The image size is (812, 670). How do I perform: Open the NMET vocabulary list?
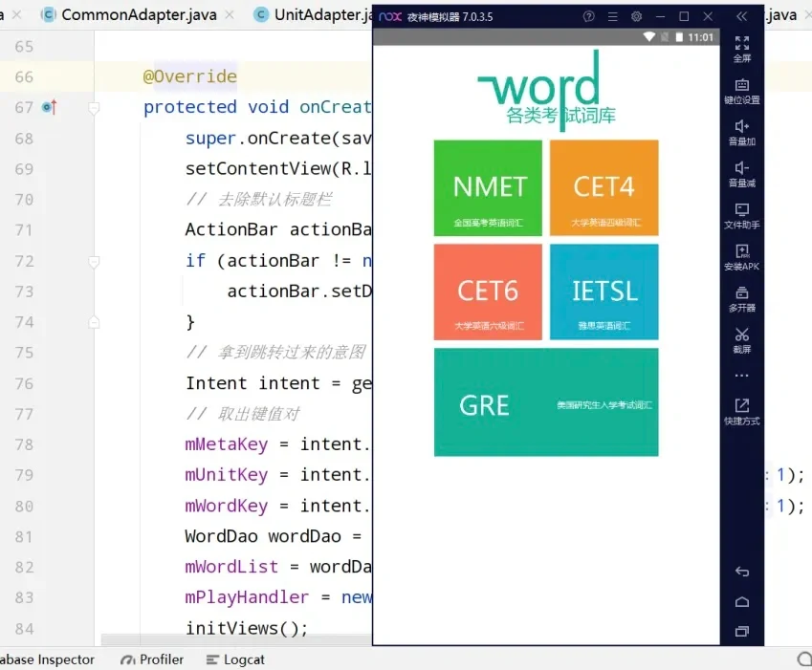(488, 187)
